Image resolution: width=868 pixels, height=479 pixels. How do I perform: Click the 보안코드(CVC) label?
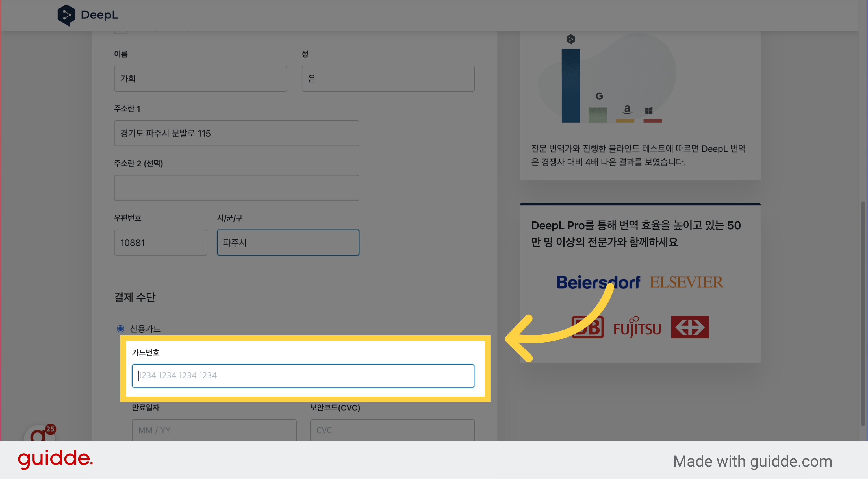click(x=335, y=408)
